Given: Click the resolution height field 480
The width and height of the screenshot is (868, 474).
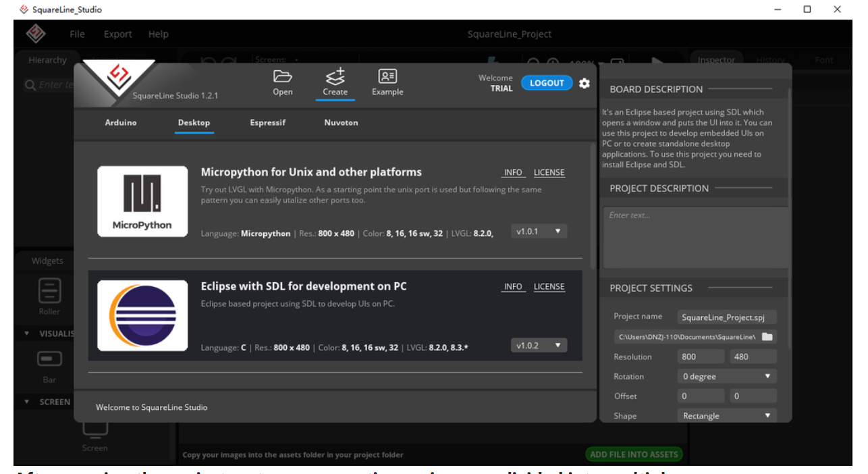Looking at the screenshot, I should 752,357.
